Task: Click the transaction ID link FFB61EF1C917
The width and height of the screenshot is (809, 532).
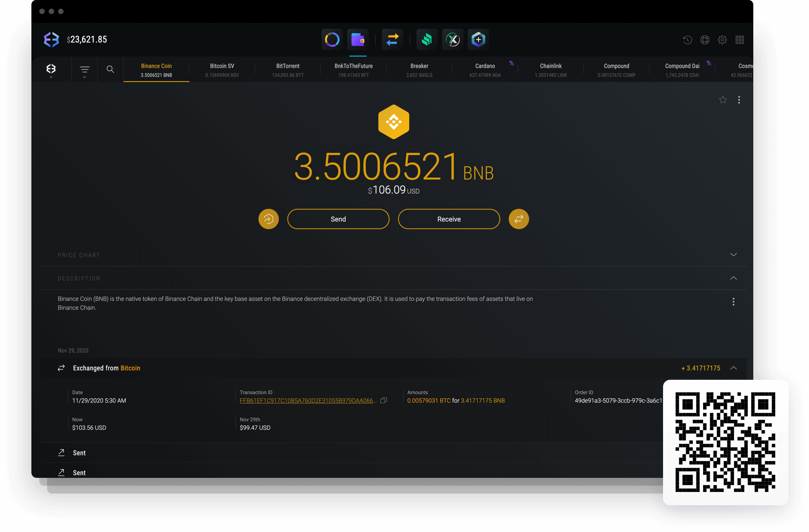Action: pos(307,400)
